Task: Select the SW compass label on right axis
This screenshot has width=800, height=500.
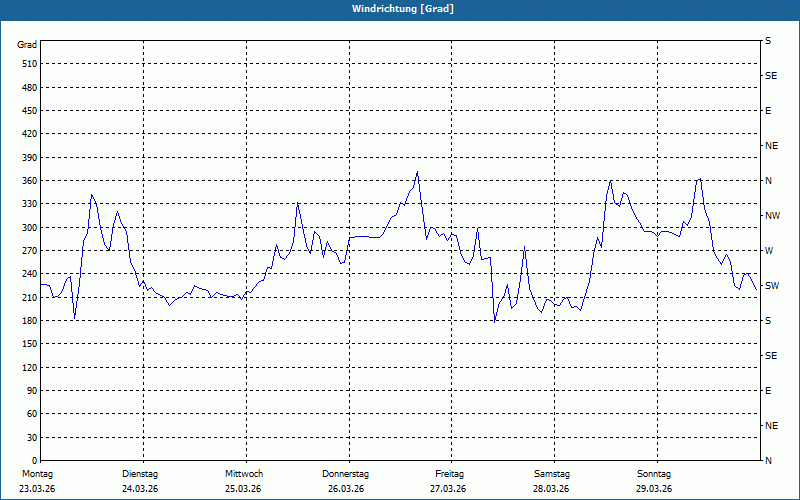Action: point(771,286)
